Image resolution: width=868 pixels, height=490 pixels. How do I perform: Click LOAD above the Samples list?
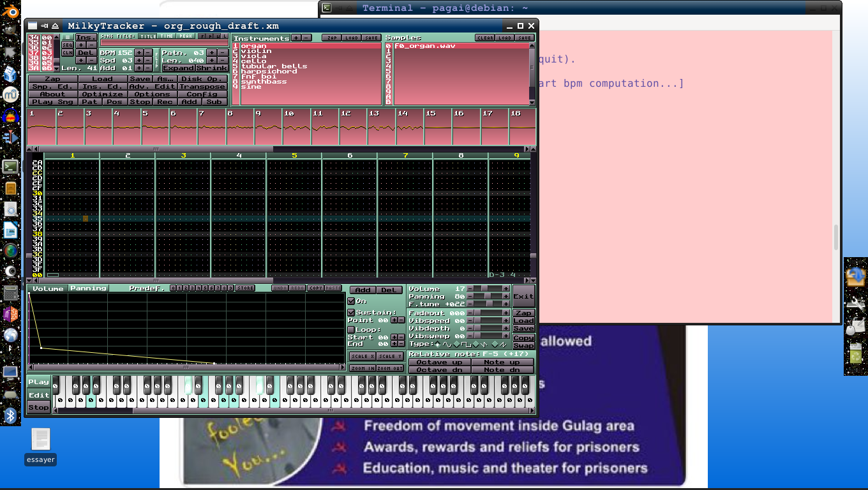(x=505, y=38)
